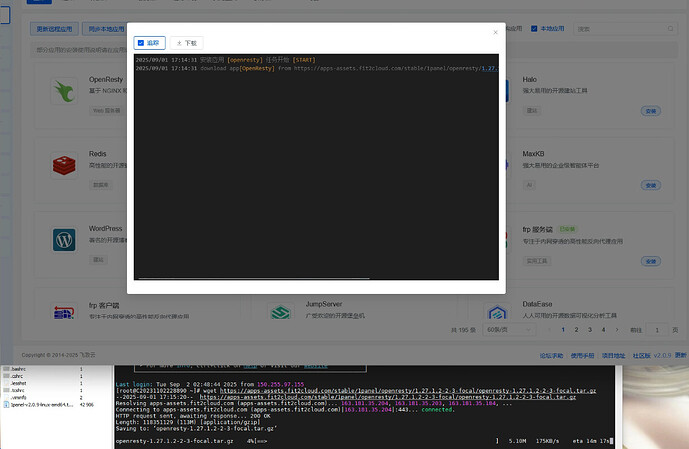Open the 60条/页 page size dropdown
Image resolution: width=689 pixels, height=449 pixels.
(x=509, y=330)
